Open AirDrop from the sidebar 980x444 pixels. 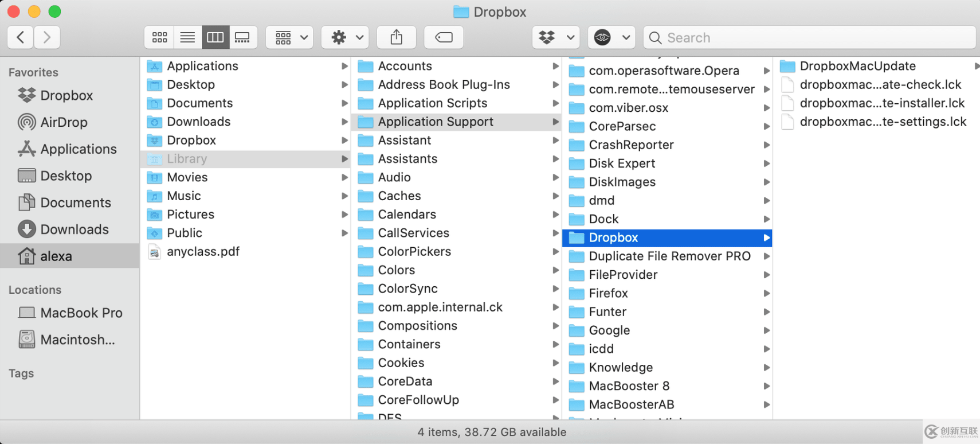[70, 122]
